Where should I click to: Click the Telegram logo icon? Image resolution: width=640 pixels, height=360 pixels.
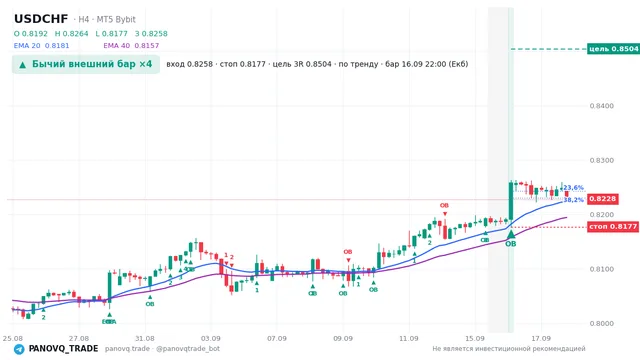pyautogui.click(x=19, y=349)
